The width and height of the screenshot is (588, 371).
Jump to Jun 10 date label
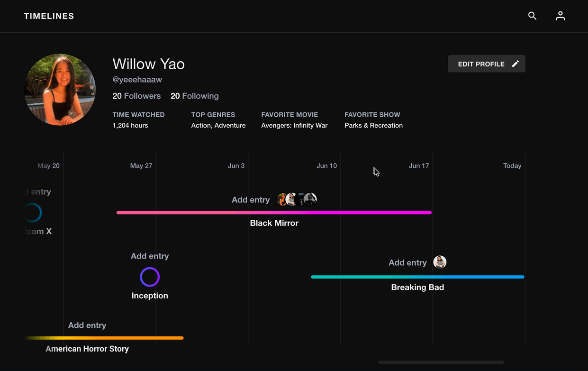(x=326, y=166)
